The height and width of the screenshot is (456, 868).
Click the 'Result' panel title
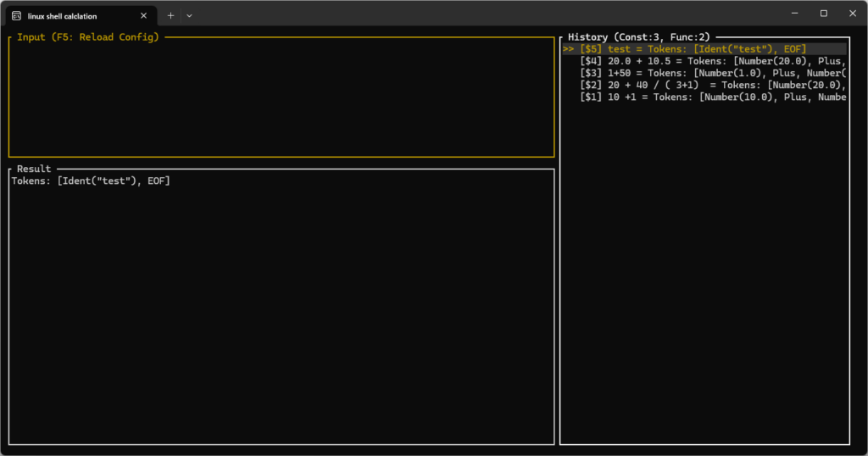[34, 169]
